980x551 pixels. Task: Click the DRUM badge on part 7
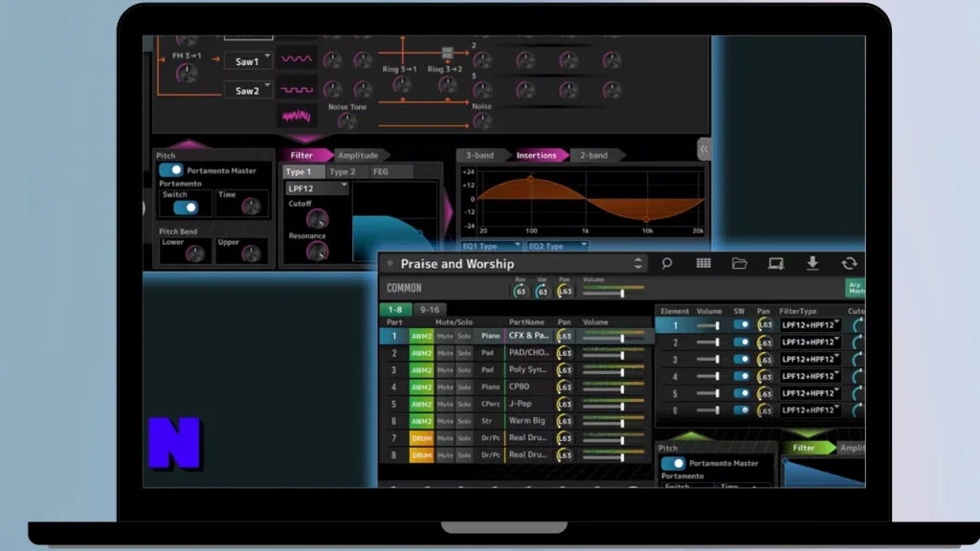421,438
